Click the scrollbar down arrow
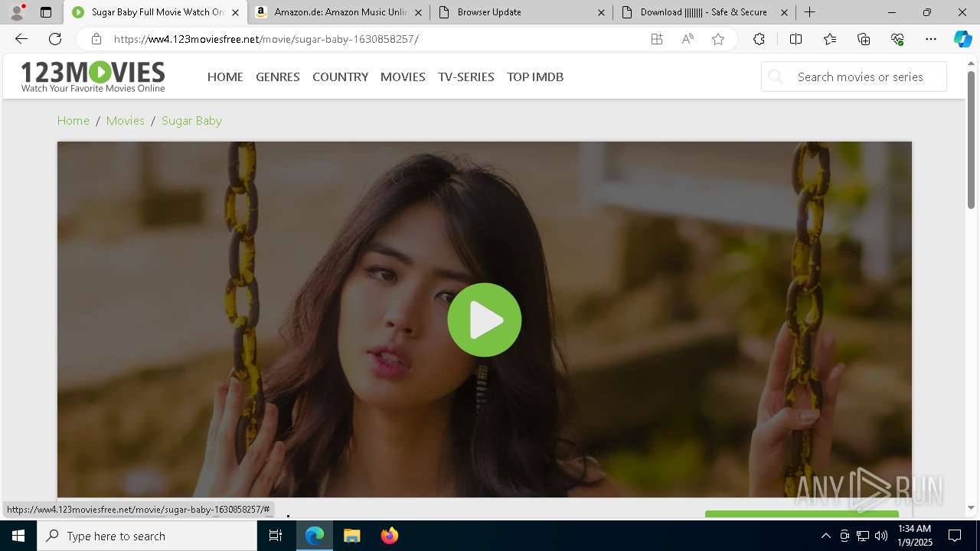 pos(972,507)
